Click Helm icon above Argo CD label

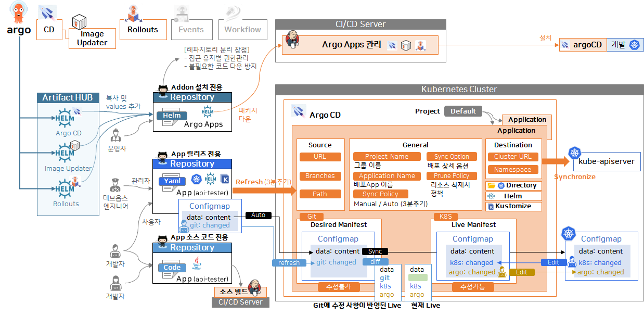tap(65, 118)
